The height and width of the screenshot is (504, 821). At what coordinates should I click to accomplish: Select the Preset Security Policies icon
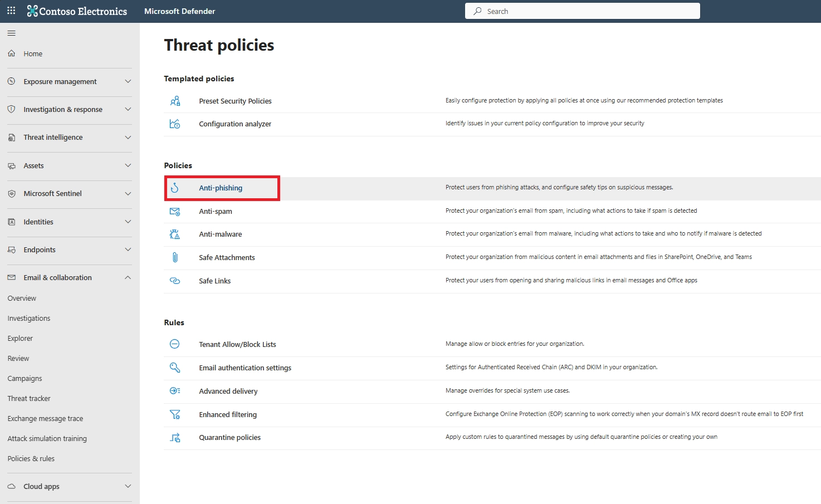point(175,101)
